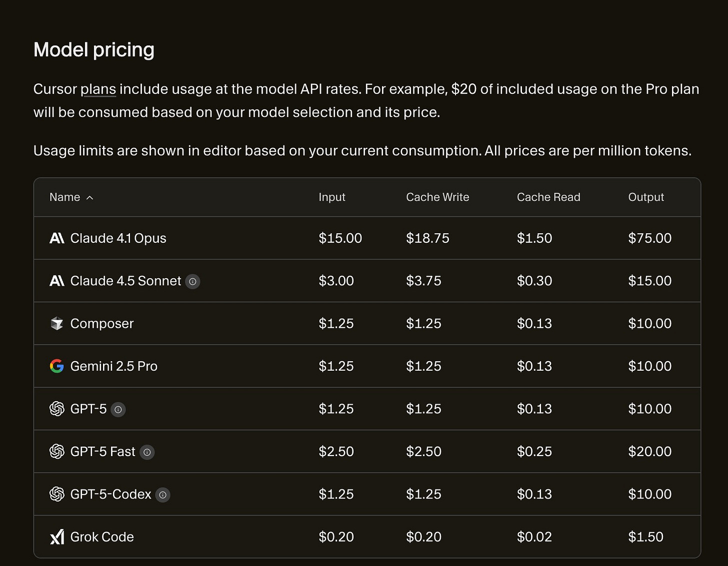Viewport: 728px width, 566px height.
Task: Toggle sort arrow next to Name header
Action: (90, 198)
